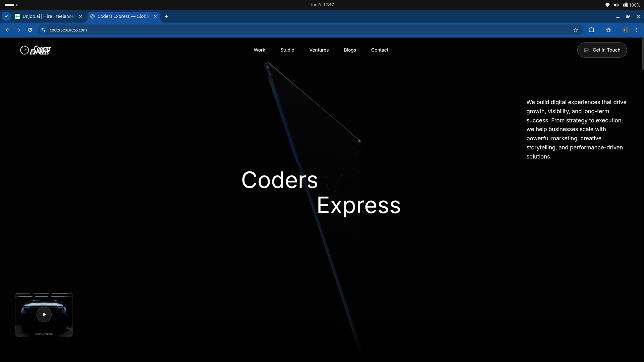Click the Get In Touch button
This screenshot has width=644, height=362.
pos(602,50)
